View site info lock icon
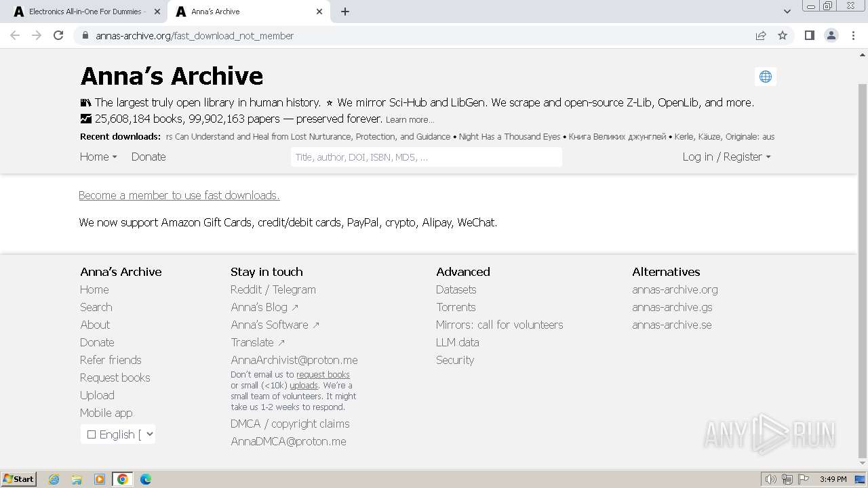The image size is (868, 488). tap(85, 35)
